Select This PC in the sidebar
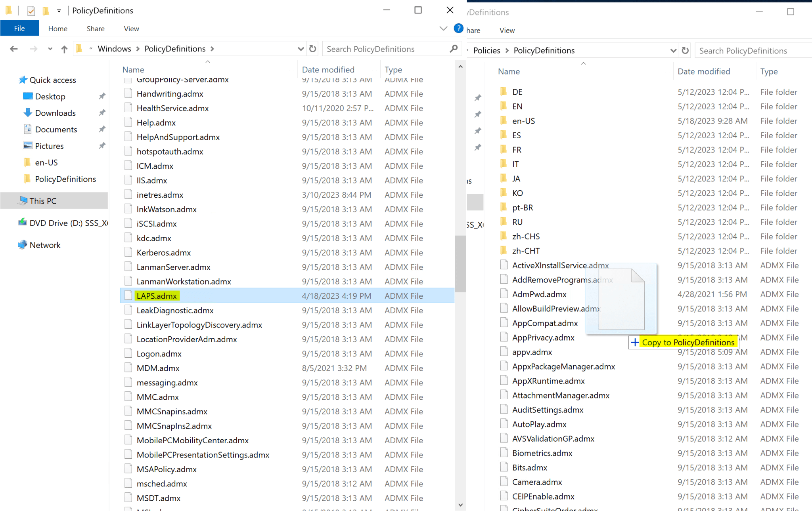 point(40,200)
